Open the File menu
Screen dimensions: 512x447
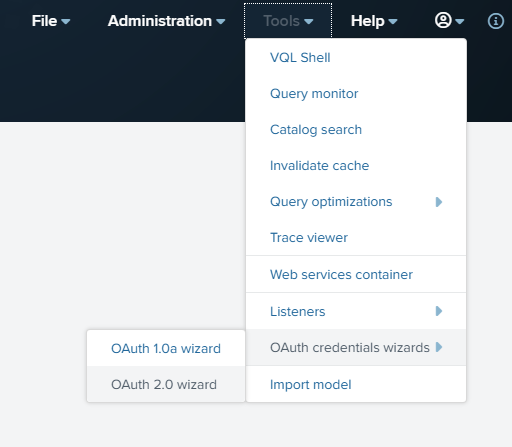coord(51,21)
